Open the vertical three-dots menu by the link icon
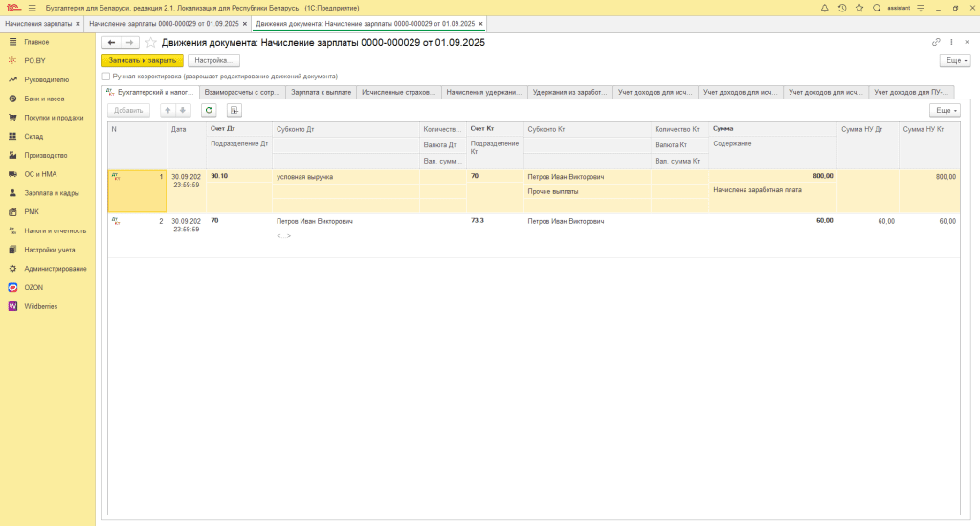 click(x=952, y=43)
